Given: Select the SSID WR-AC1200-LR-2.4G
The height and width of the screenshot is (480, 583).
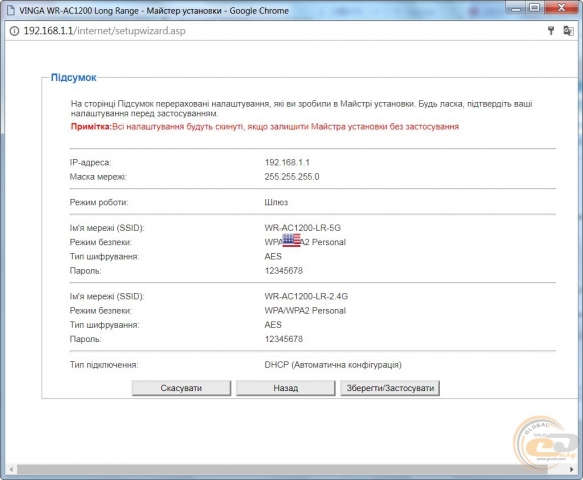Looking at the screenshot, I should [306, 296].
